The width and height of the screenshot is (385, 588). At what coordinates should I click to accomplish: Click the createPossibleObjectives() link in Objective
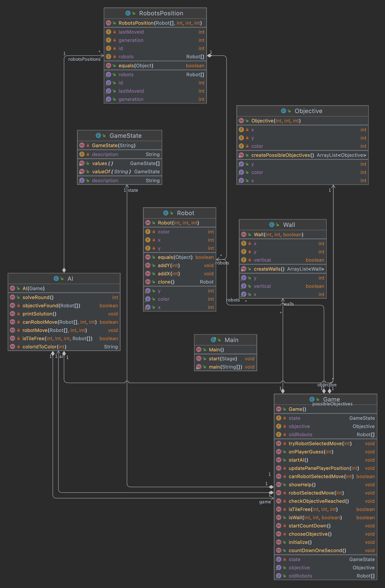tap(282, 155)
